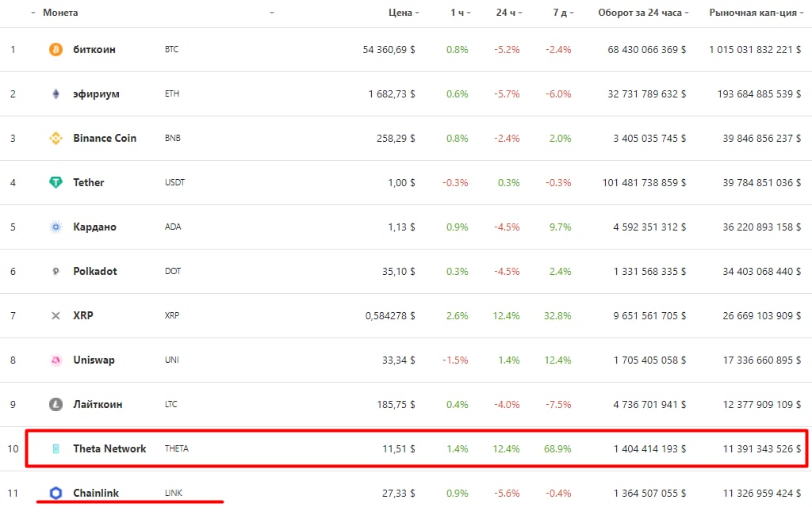Click the XRP price 0,584278 $
Viewport: 812px width, 511px height.
tap(390, 315)
